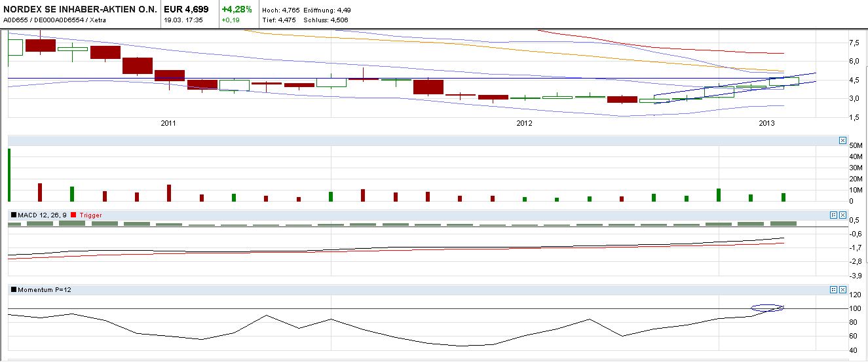
Task: Click the red 'Trigger' label
Action: (x=90, y=215)
